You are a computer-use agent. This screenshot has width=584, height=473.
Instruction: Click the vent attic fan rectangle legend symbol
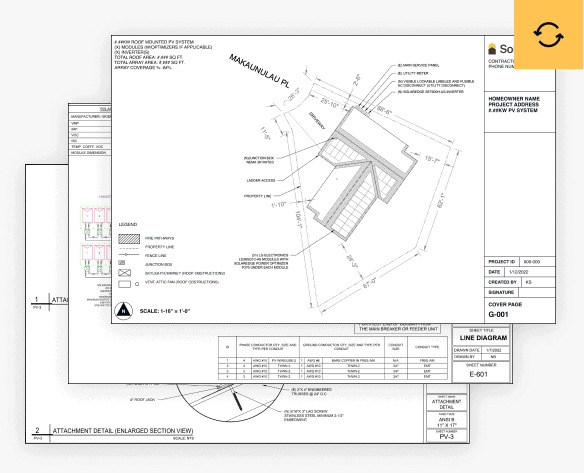point(124,284)
